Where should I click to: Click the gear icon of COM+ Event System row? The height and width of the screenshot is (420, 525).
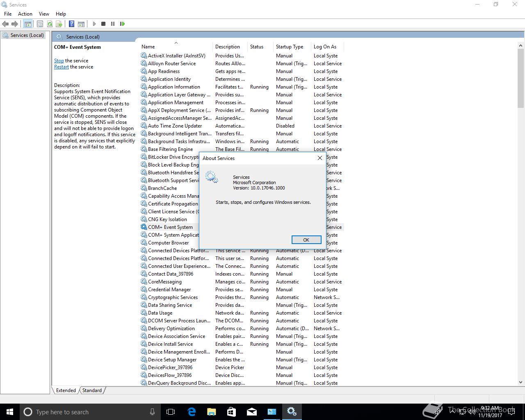click(144, 227)
